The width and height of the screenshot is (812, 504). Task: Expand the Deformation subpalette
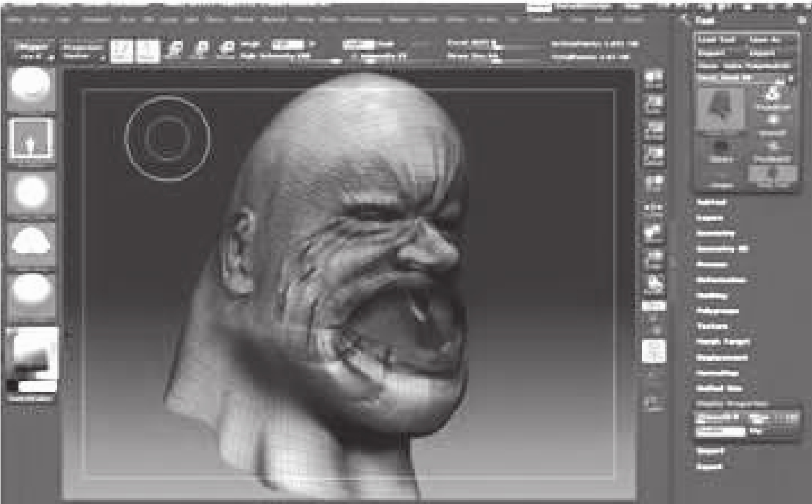coord(721,280)
